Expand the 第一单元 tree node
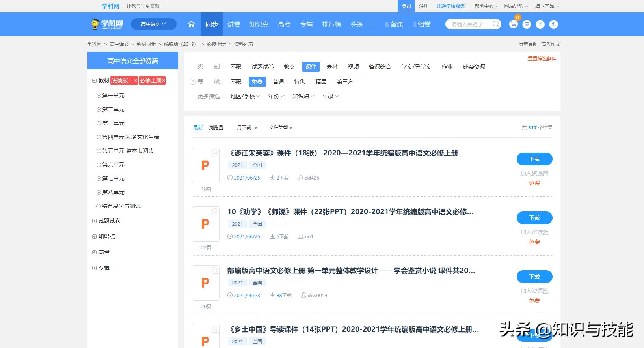 (x=99, y=95)
